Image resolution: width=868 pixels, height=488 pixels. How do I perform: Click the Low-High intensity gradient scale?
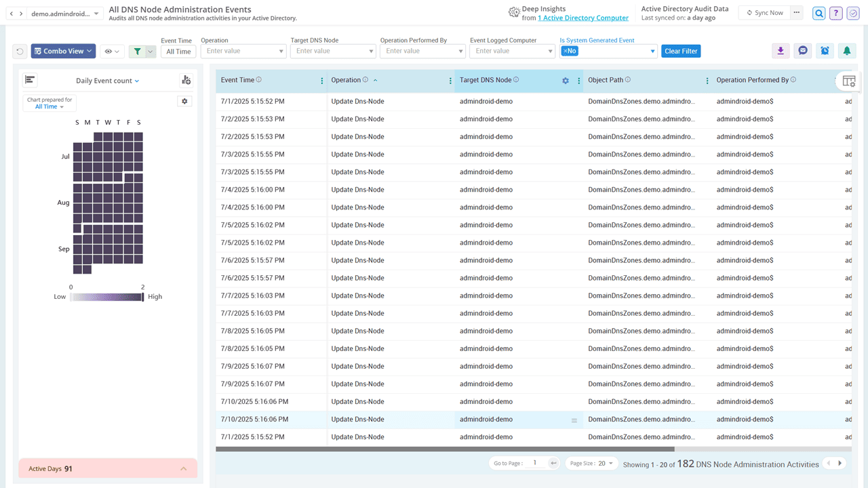(x=106, y=296)
